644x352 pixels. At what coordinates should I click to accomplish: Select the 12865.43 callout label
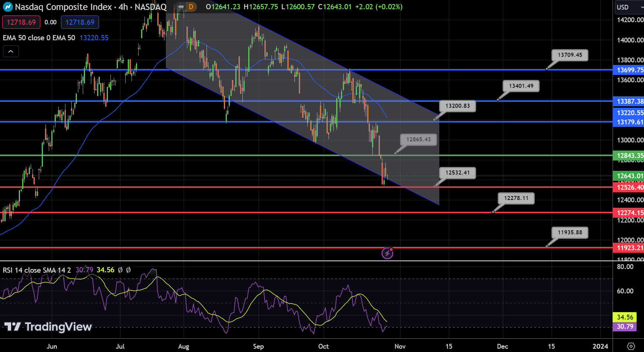point(418,139)
